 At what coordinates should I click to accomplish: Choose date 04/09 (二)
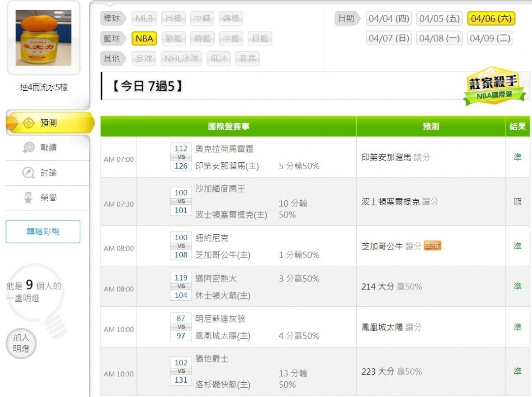(x=490, y=38)
